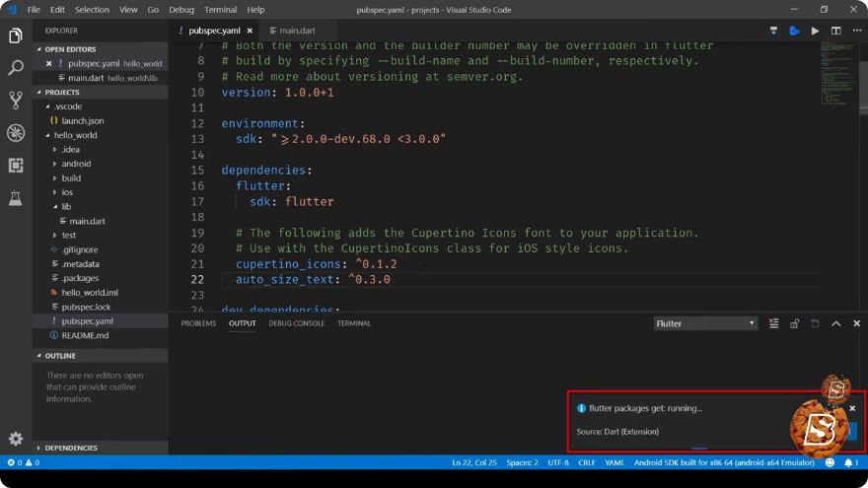868x488 pixels.
Task: Open the Search view in activity bar
Action: 16,68
